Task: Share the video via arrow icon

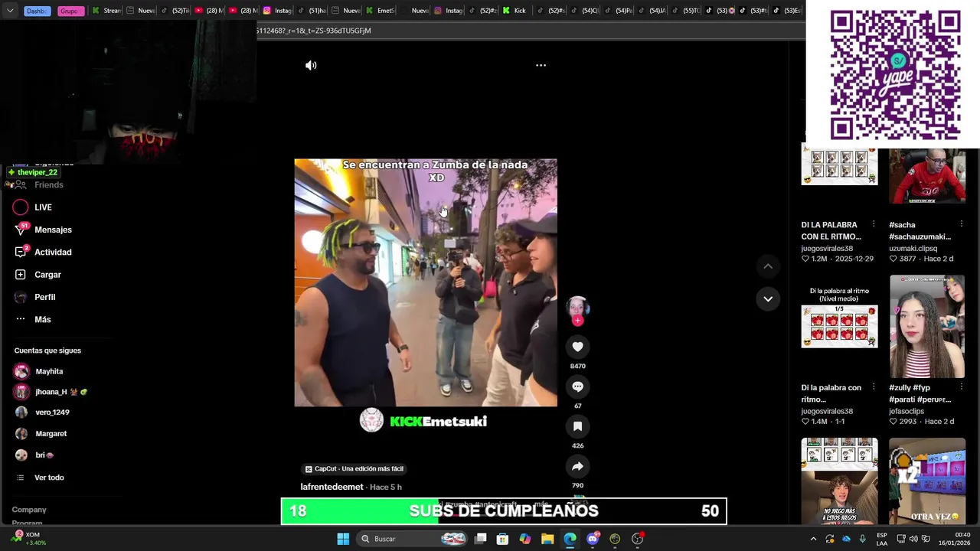Action: [577, 466]
